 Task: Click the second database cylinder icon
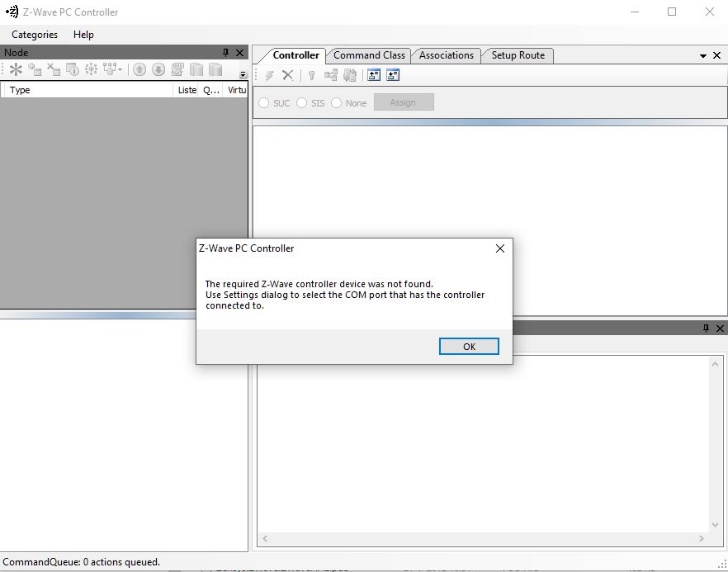(x=215, y=69)
